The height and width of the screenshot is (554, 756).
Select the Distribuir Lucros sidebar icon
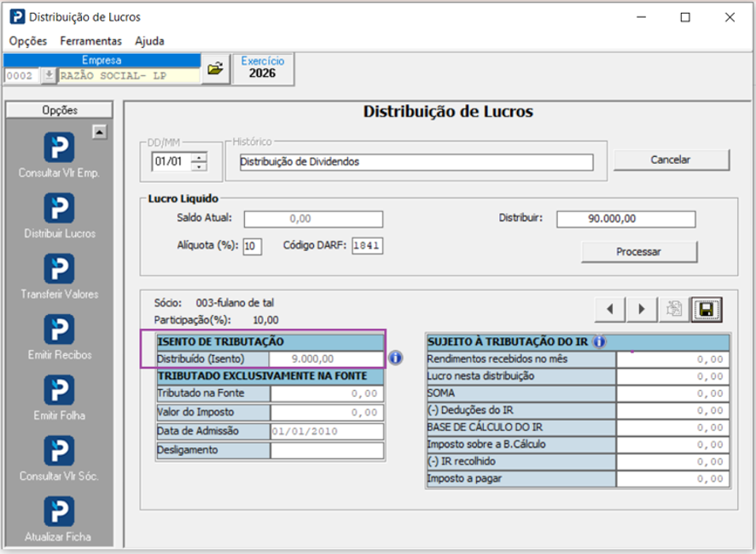coord(60,207)
